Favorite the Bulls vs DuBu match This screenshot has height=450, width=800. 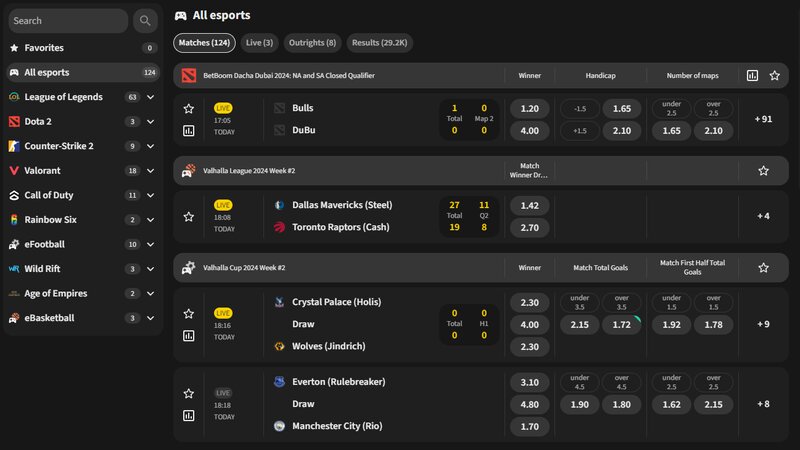[x=188, y=108]
